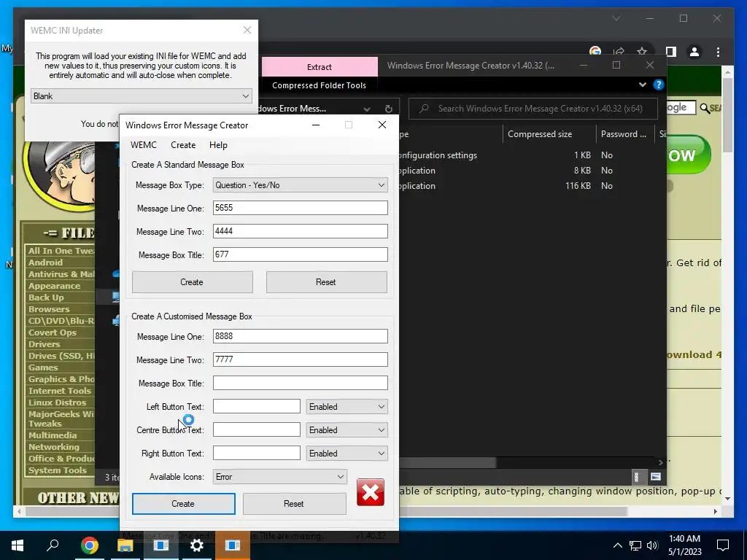Open taskbar search magnifier
The height and width of the screenshot is (560, 747).
tap(53, 545)
